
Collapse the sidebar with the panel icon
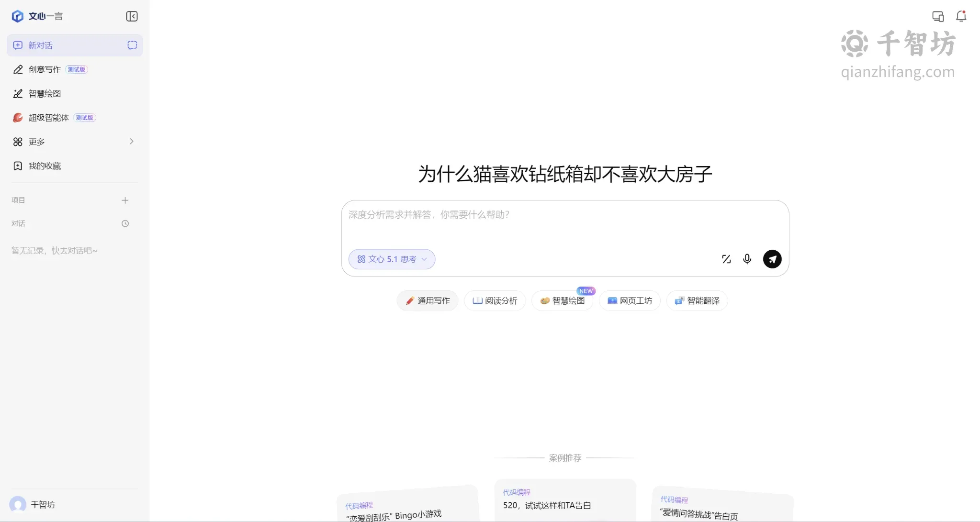pos(132,16)
